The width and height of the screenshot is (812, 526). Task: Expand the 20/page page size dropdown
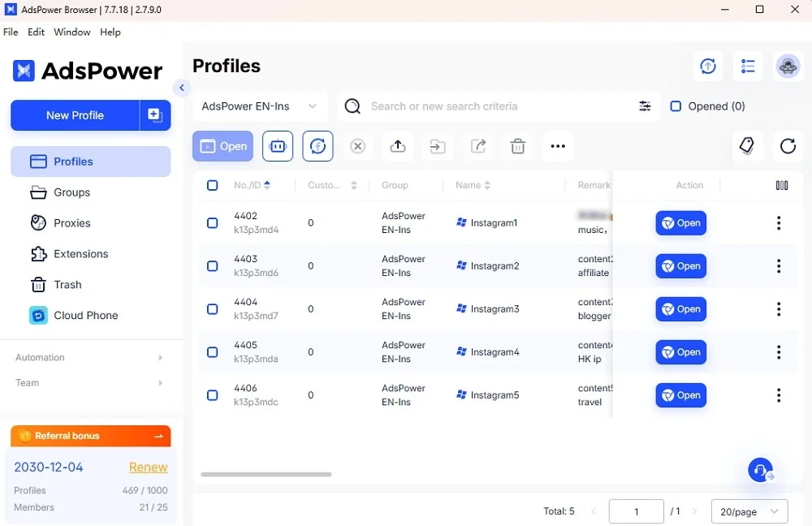748,511
